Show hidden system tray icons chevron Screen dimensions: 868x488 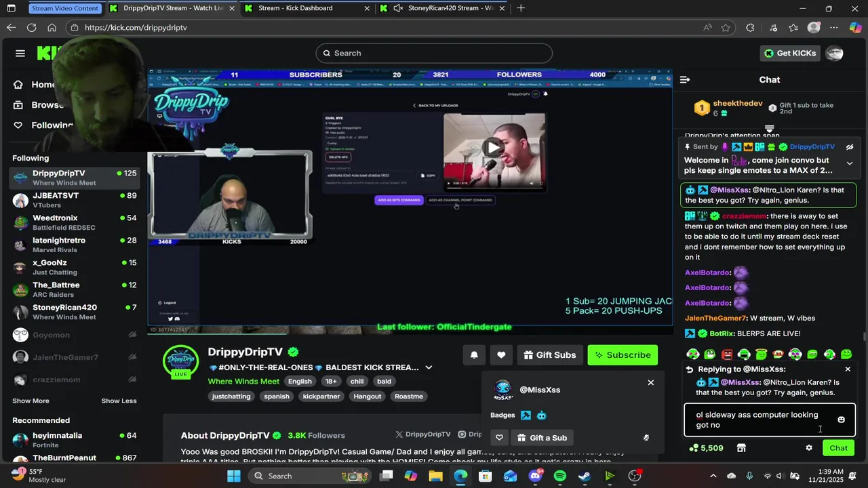(712, 476)
